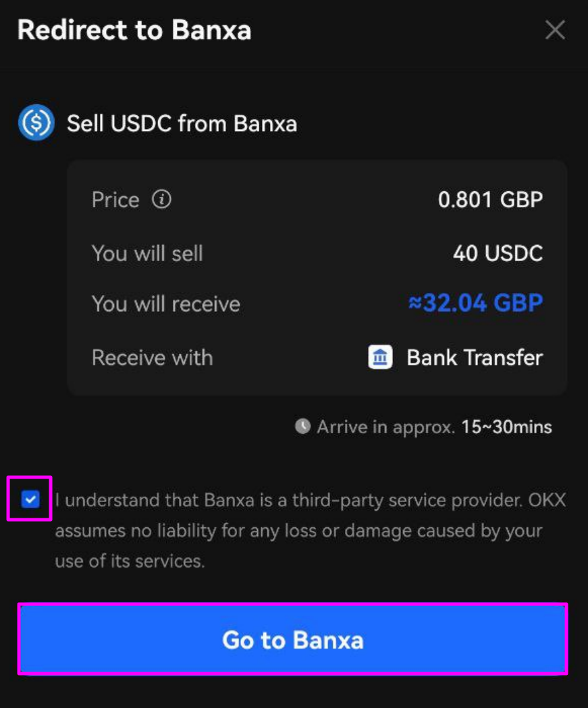The height and width of the screenshot is (708, 588).
Task: Click the Redirect to Banxa title
Action: (x=134, y=30)
